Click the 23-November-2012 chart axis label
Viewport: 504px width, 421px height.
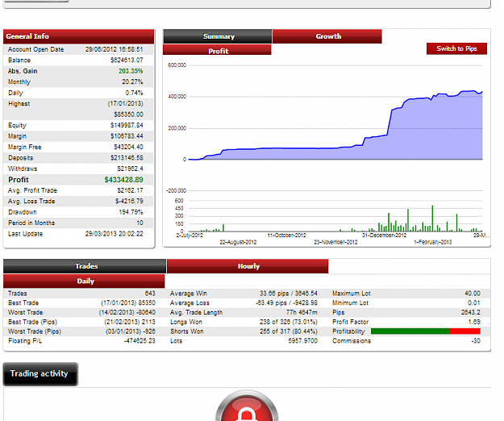[x=335, y=242]
